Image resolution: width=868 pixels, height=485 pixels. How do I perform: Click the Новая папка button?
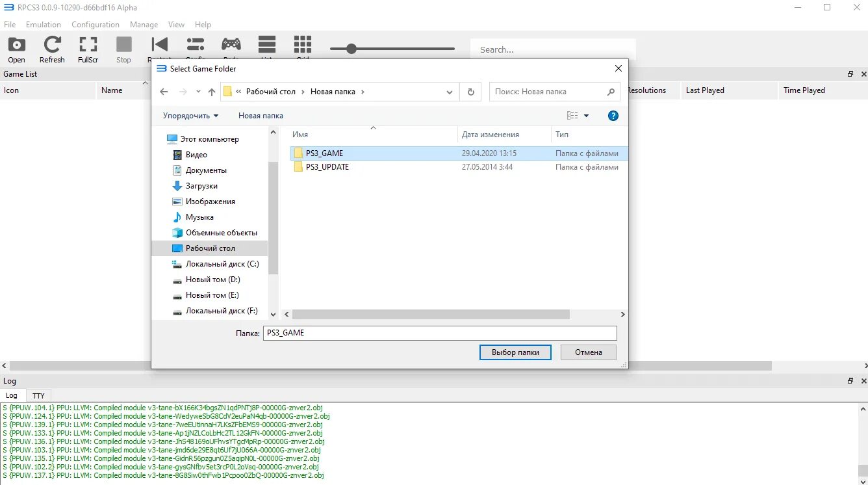[x=261, y=116]
